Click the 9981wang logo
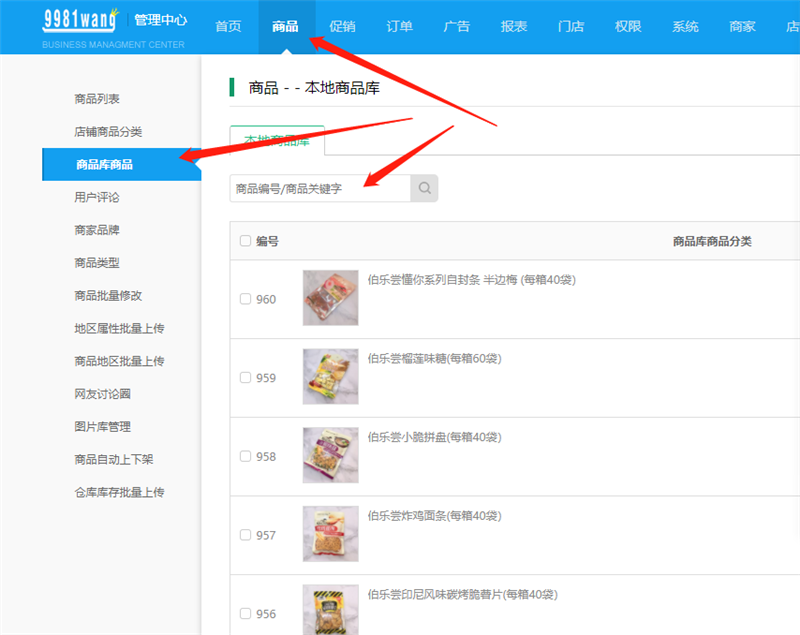The image size is (800, 635). point(80,19)
